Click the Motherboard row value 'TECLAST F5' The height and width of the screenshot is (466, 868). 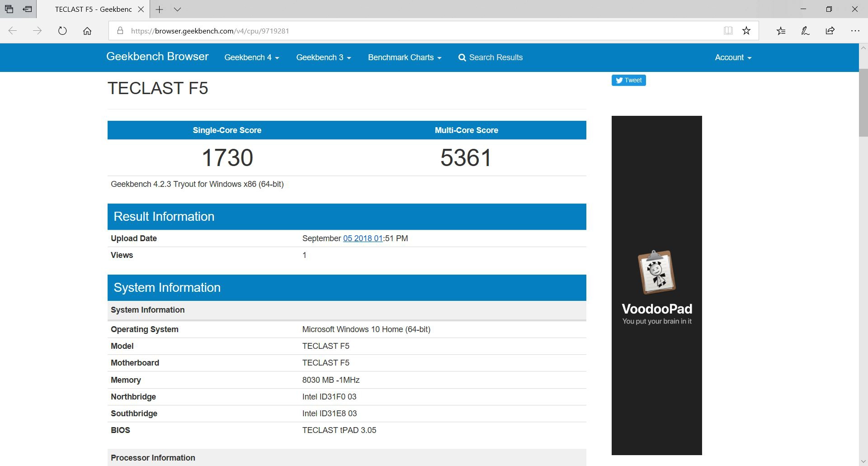(325, 363)
